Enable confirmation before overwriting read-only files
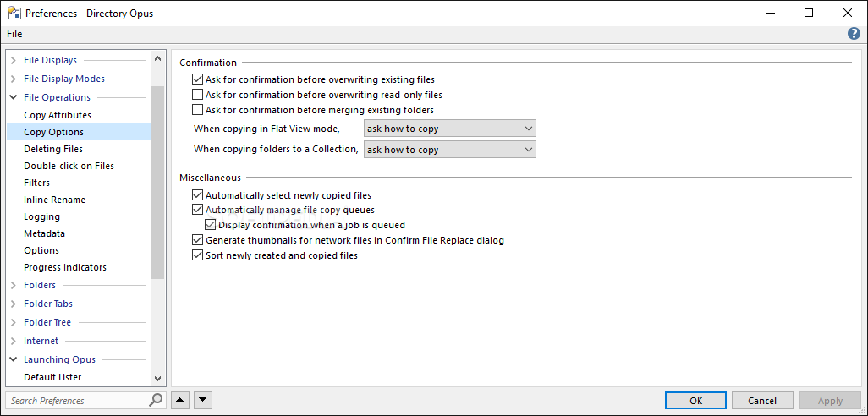Image resolution: width=868 pixels, height=416 pixels. click(x=198, y=95)
